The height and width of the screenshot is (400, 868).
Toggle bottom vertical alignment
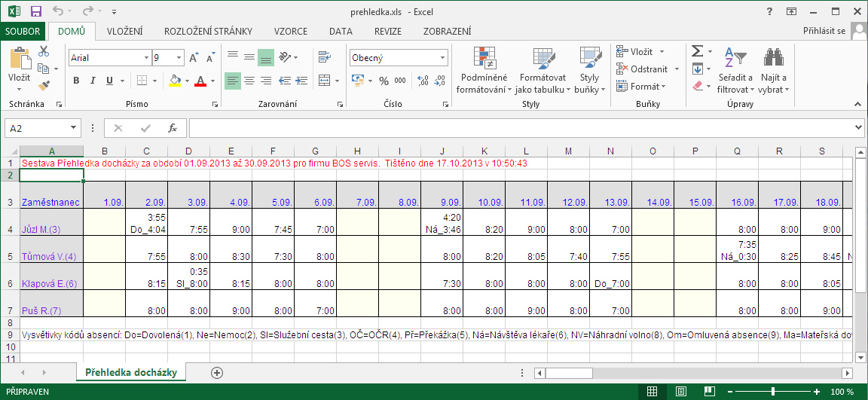(266, 57)
